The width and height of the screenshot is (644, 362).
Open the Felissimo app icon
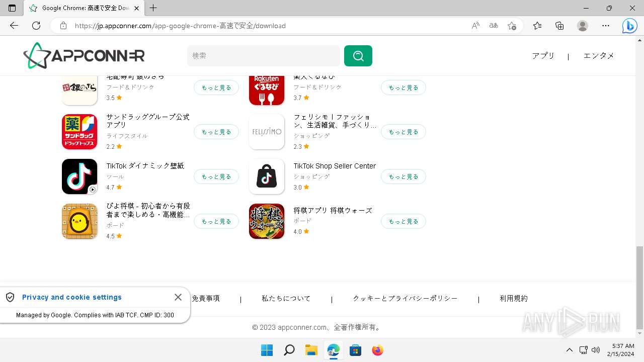click(x=267, y=132)
